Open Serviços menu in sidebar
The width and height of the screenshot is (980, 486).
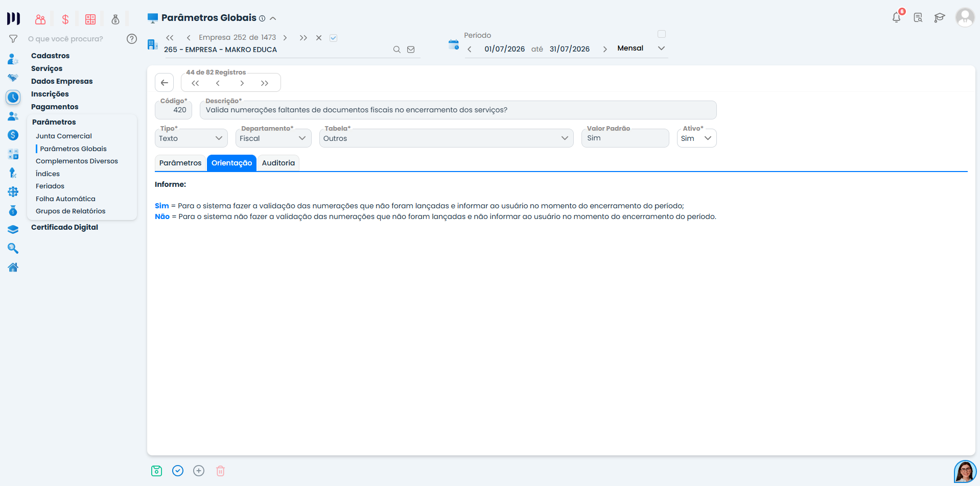(46, 68)
